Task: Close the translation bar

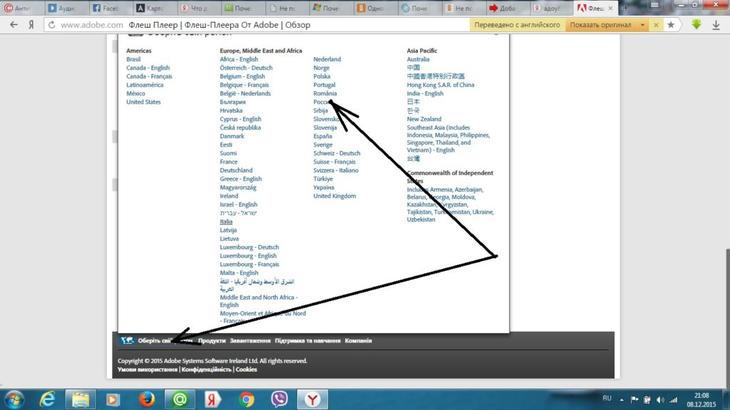Action: [x=656, y=25]
